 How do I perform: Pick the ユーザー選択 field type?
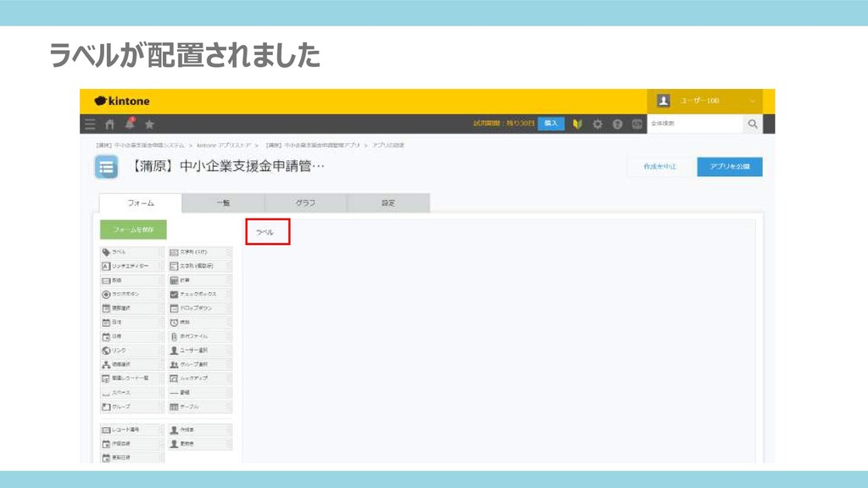click(x=200, y=351)
